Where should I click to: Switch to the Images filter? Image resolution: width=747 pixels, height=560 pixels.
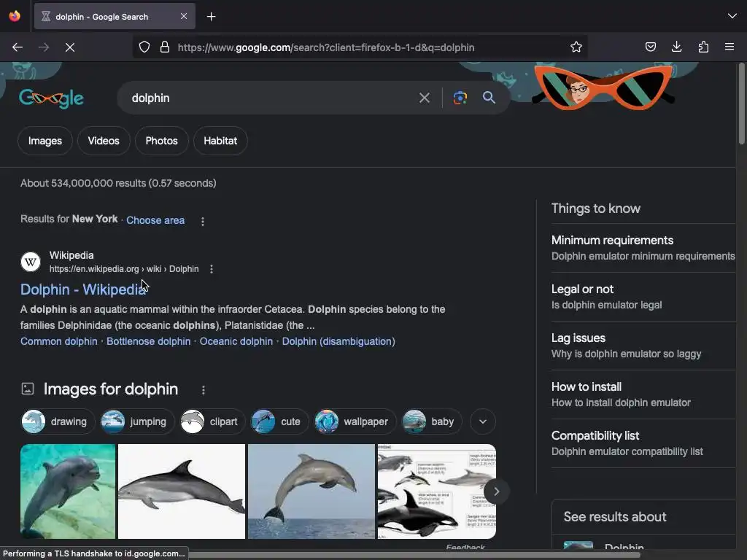(44, 141)
